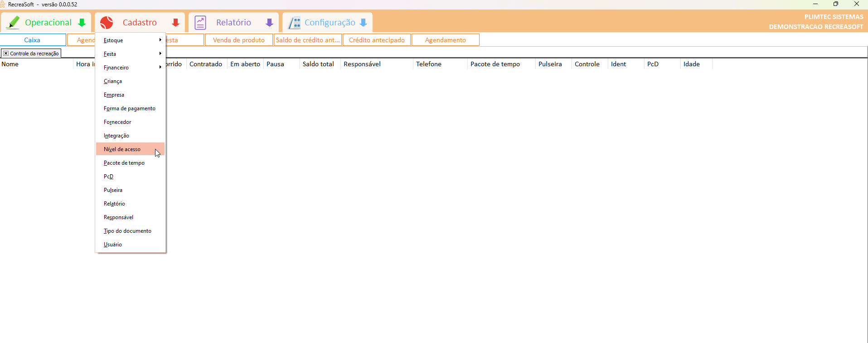
Task: Click DEMONSTRACAO RECREASOFT text
Action: 816,27
